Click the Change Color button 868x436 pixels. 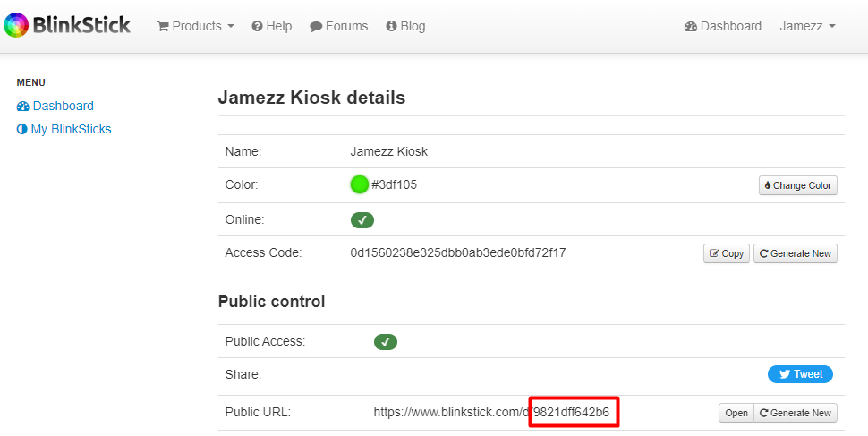click(797, 185)
